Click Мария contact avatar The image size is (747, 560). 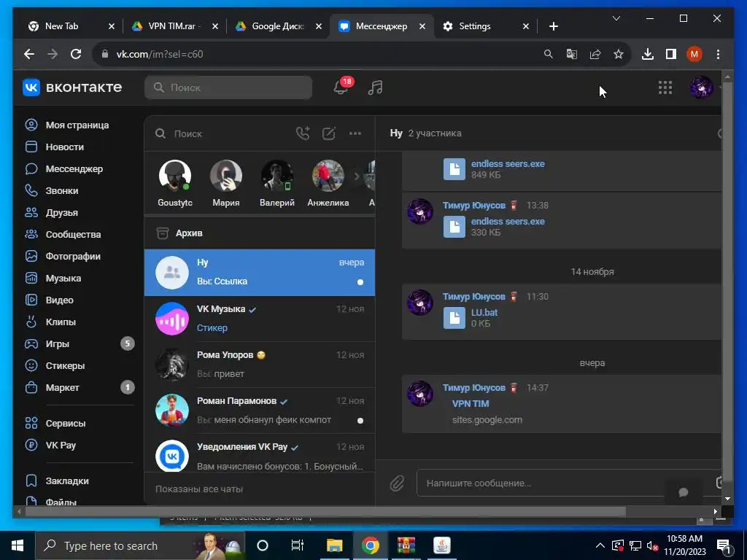point(226,176)
